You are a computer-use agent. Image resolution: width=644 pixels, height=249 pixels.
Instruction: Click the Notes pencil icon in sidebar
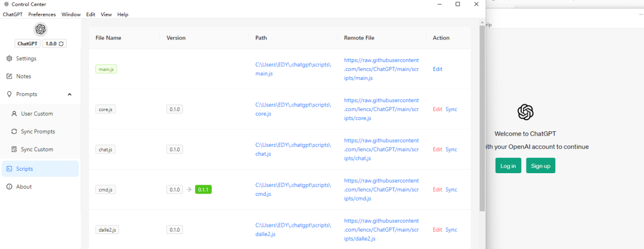(x=10, y=76)
